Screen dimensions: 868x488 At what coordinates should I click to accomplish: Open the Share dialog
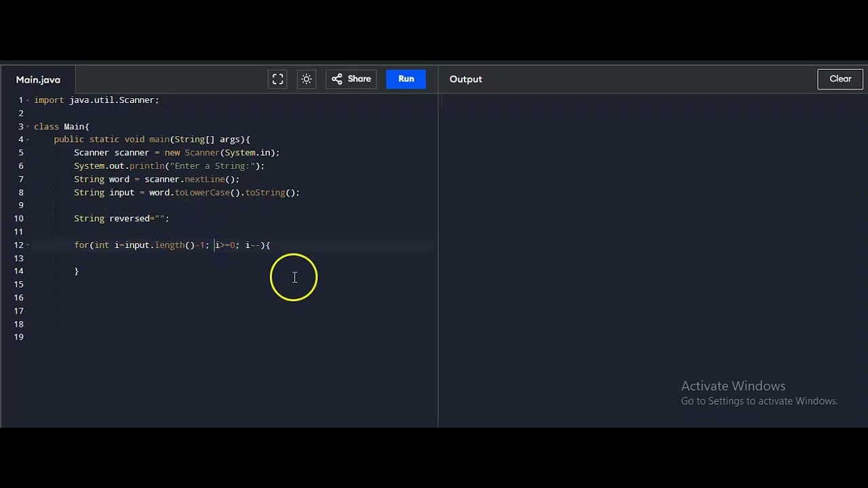tap(351, 79)
